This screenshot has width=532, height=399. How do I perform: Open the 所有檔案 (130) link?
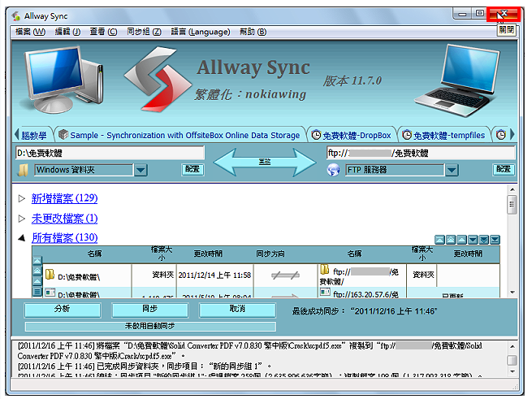[x=64, y=238]
